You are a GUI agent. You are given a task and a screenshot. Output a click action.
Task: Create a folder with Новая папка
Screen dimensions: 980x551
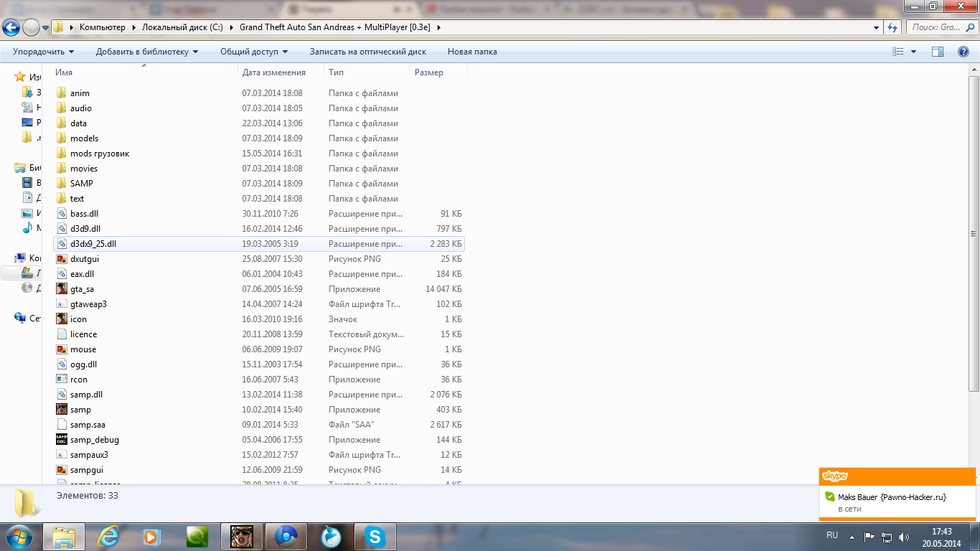[x=472, y=52]
